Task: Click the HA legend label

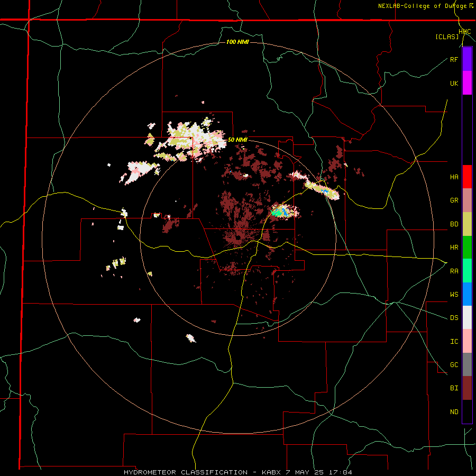Action: (454, 177)
